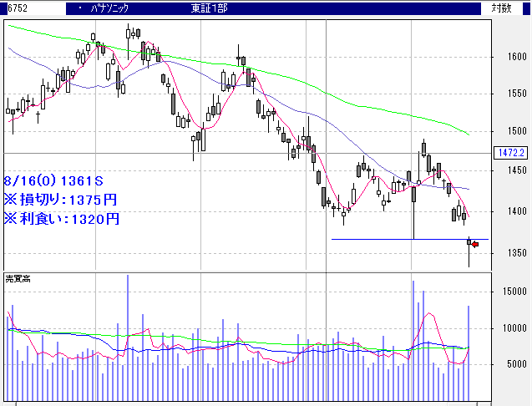Click the red arrow marker beside latest candle
Image resolution: width=532 pixels, height=406 pixels.
(x=474, y=244)
